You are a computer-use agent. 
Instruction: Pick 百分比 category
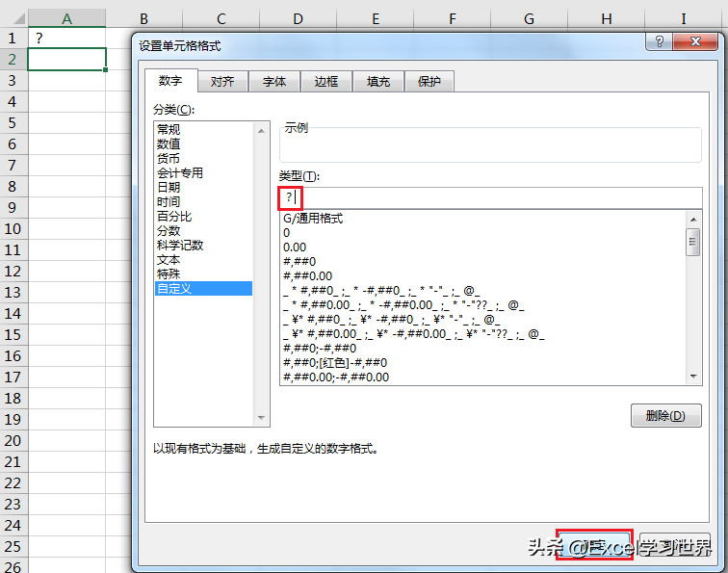click(204, 216)
